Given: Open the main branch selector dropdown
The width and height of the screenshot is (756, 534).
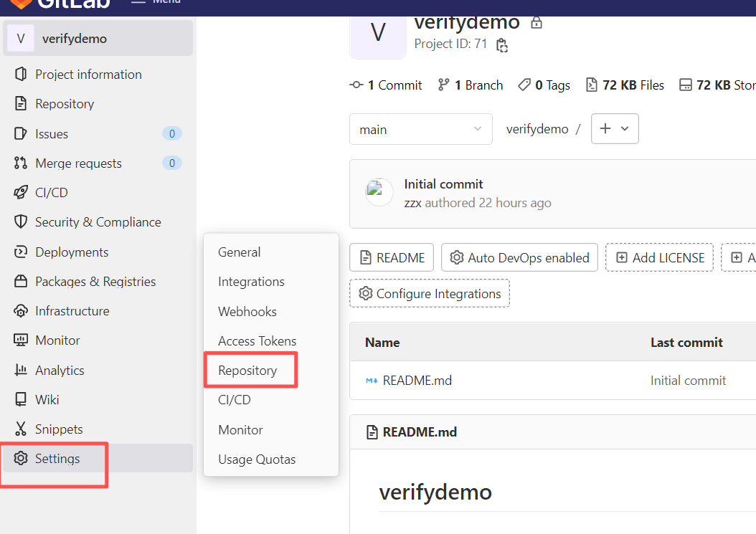Looking at the screenshot, I should pos(421,129).
